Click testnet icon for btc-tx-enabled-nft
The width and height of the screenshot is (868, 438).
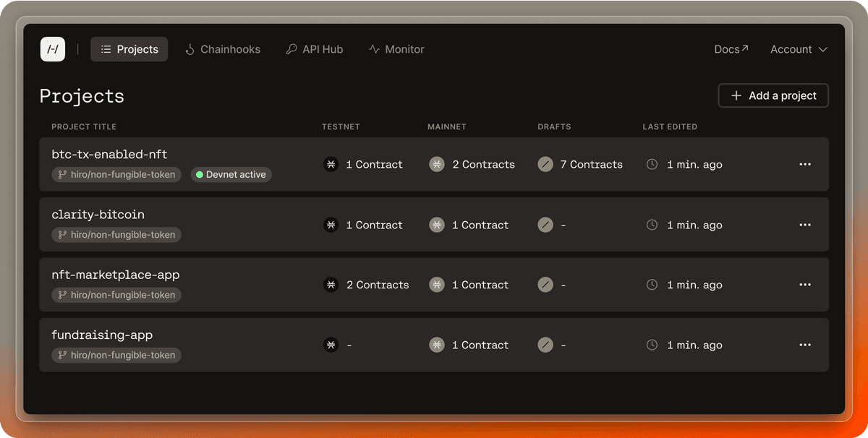tap(331, 165)
